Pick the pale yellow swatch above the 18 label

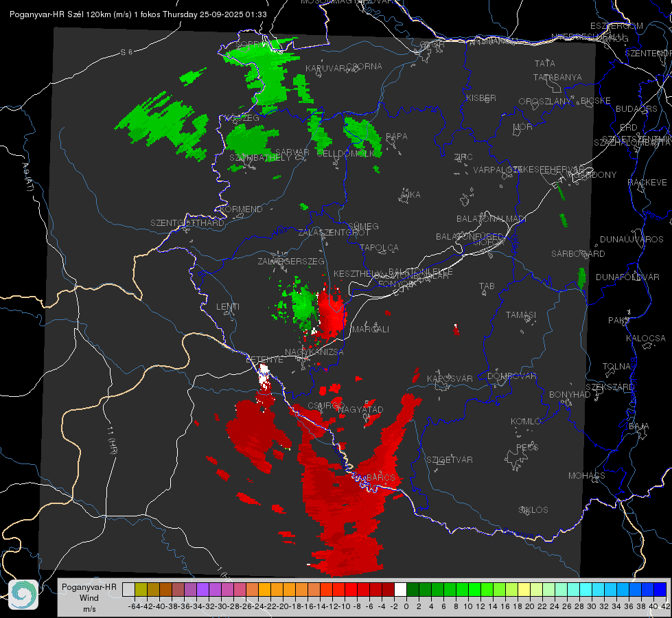tap(524, 589)
